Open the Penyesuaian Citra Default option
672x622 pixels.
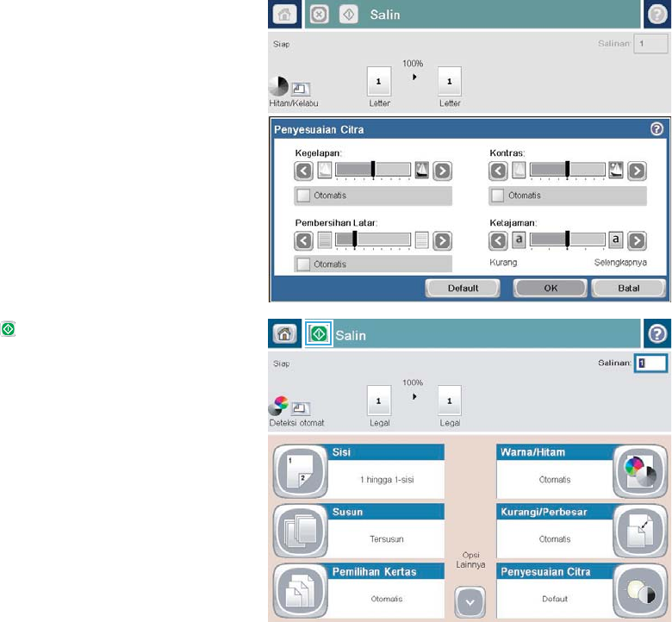[x=555, y=591]
